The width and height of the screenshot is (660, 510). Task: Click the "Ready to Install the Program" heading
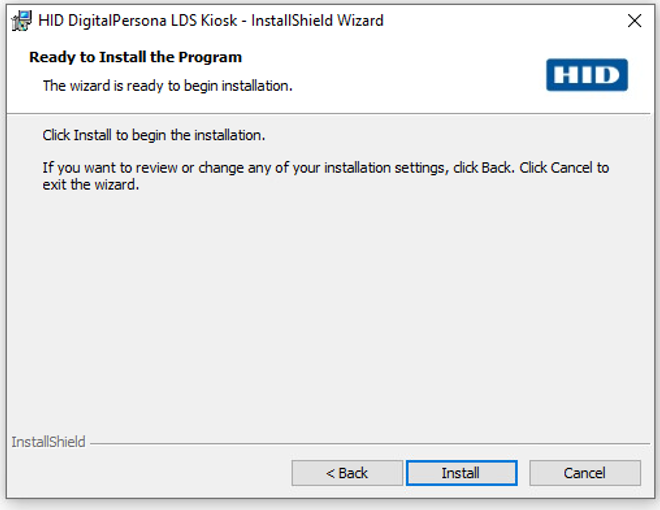tap(136, 58)
